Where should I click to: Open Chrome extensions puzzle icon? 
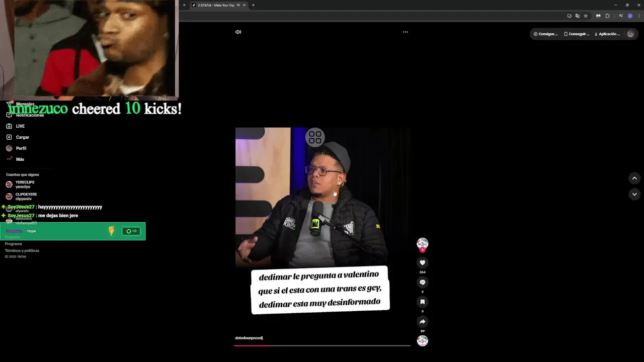tap(607, 16)
